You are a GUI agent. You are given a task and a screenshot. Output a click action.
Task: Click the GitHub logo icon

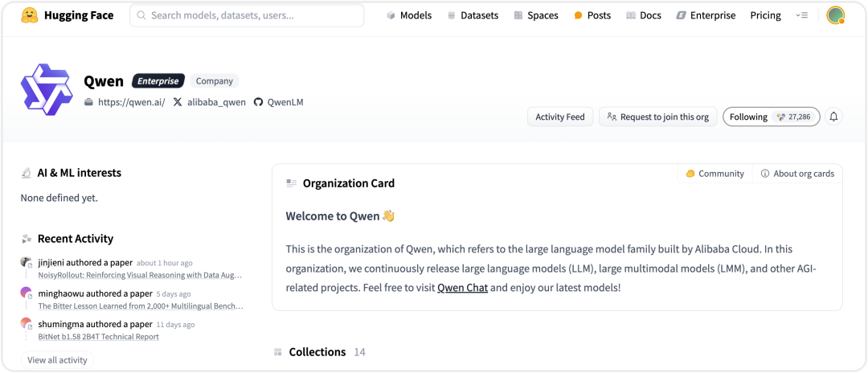[258, 102]
